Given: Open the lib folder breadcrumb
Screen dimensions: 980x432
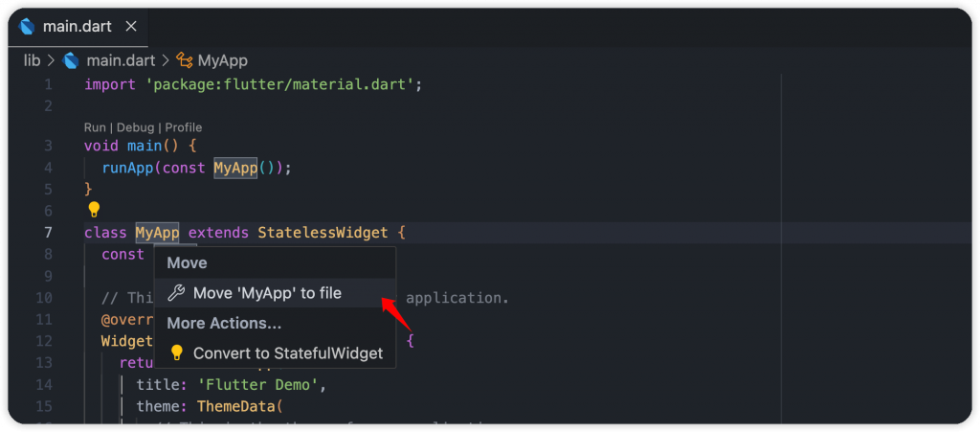Looking at the screenshot, I should tap(32, 60).
